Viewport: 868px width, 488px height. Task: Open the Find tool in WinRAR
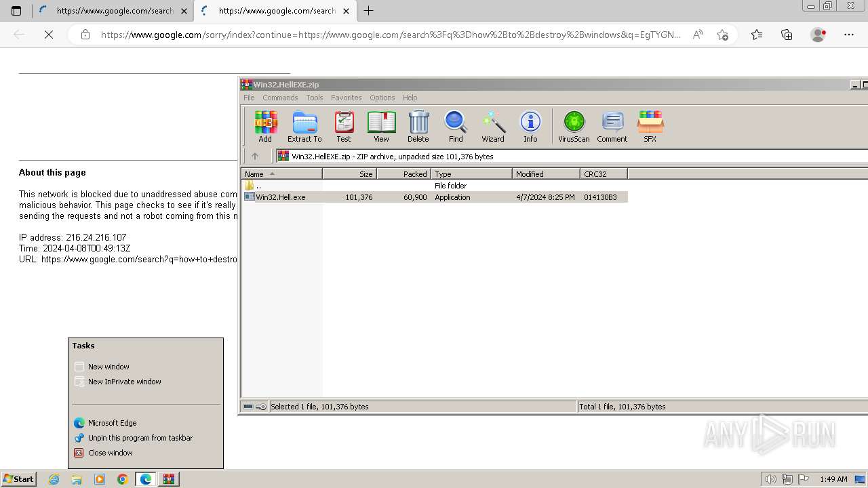[x=456, y=127]
